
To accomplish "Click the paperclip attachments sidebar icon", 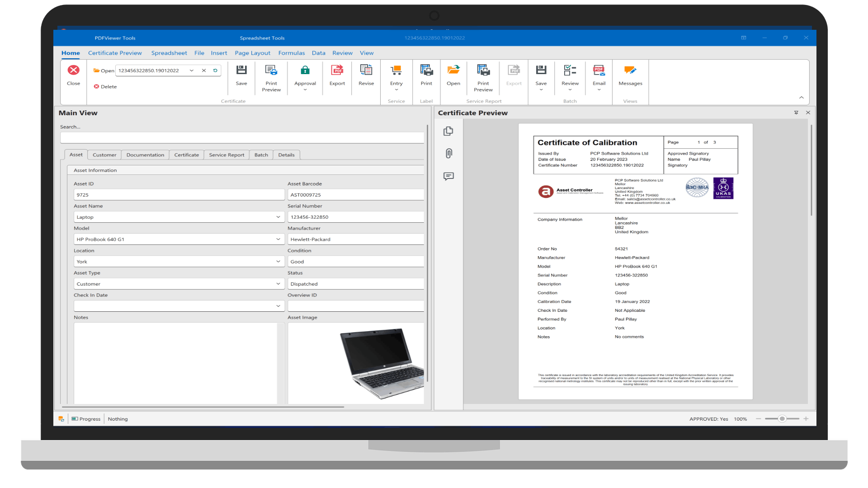I will point(448,154).
